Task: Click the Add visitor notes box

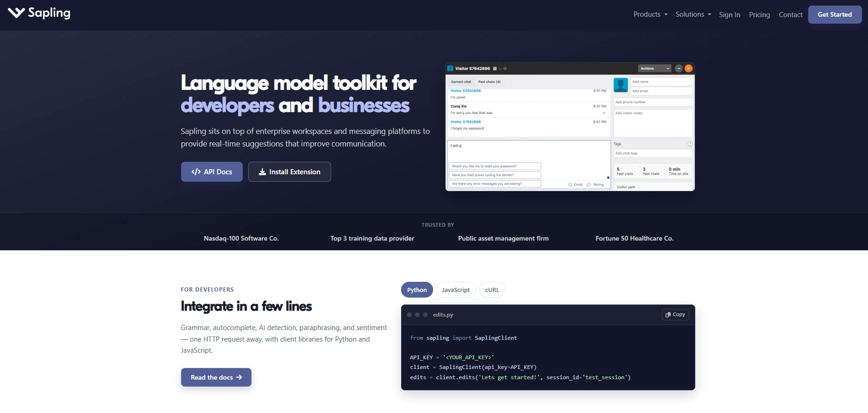Action: (653, 122)
